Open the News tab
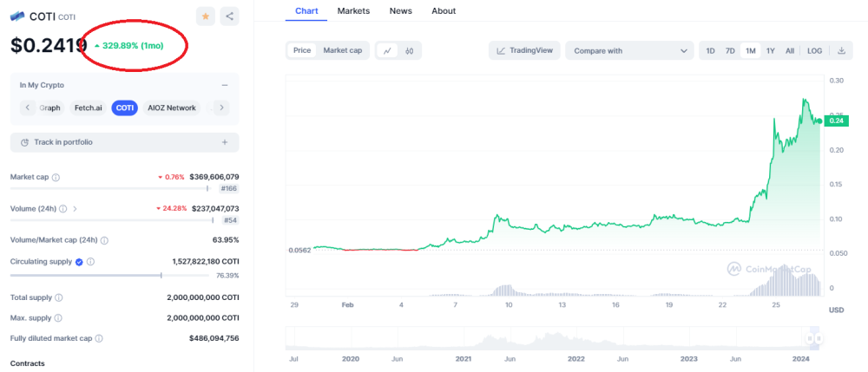The width and height of the screenshot is (868, 372). click(x=401, y=10)
